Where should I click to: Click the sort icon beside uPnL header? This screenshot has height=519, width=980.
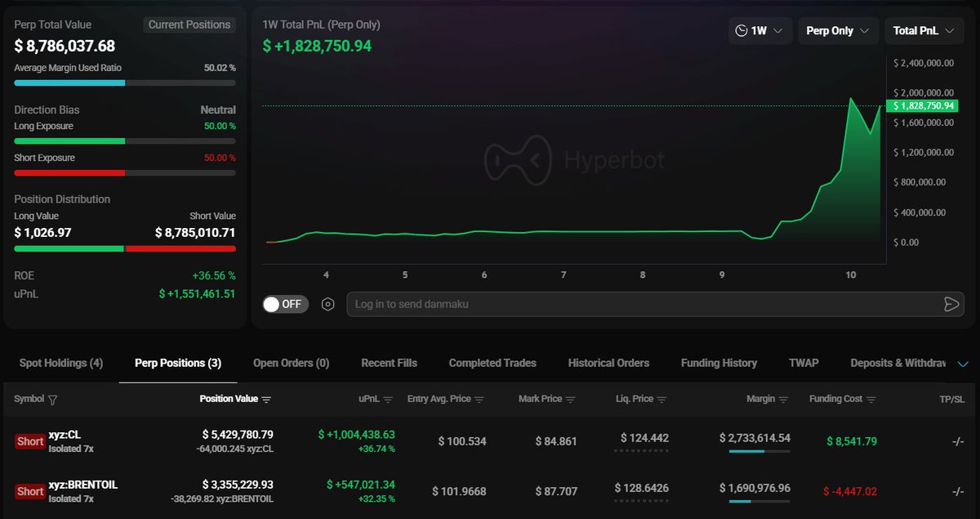click(388, 400)
